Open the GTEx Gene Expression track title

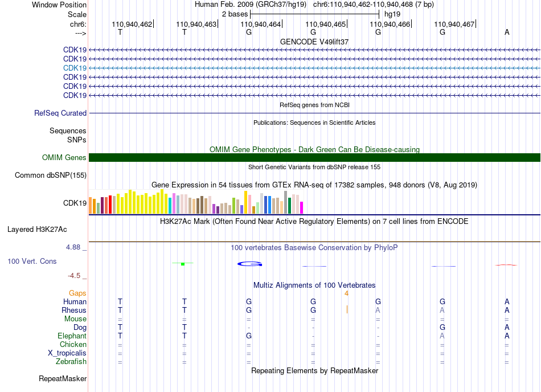tap(314, 185)
